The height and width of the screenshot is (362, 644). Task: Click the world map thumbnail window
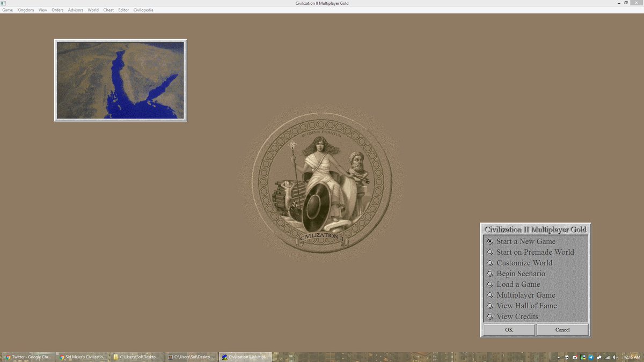(120, 80)
